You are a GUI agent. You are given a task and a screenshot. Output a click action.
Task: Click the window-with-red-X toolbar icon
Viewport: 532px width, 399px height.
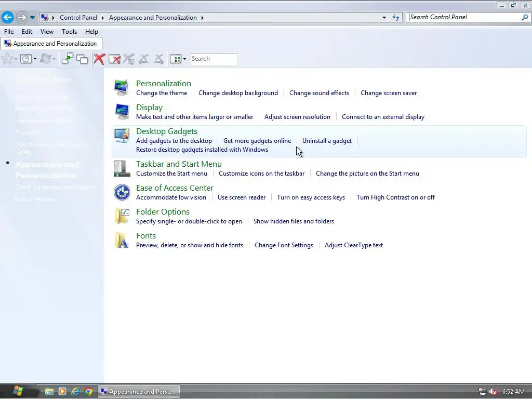click(114, 59)
